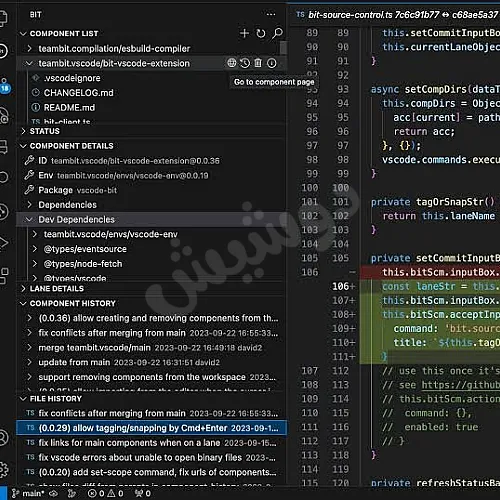Select 'fix conflicts after merging from main' in File History

[x=151, y=413]
